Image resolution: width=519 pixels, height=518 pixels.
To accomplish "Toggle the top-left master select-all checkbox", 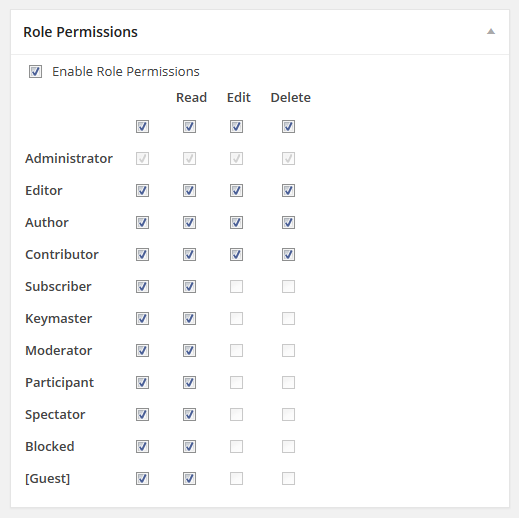I will pyautogui.click(x=142, y=127).
